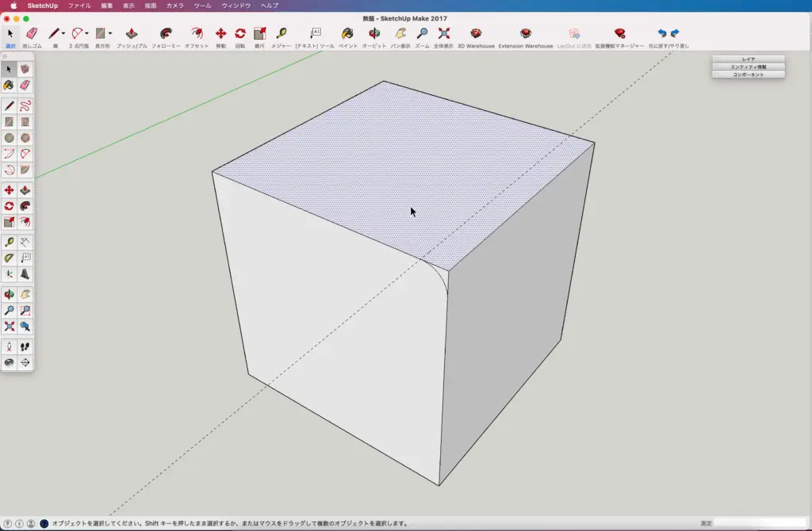Click the Redo blue arrow
This screenshot has width=812, height=531.
pyautogui.click(x=675, y=33)
